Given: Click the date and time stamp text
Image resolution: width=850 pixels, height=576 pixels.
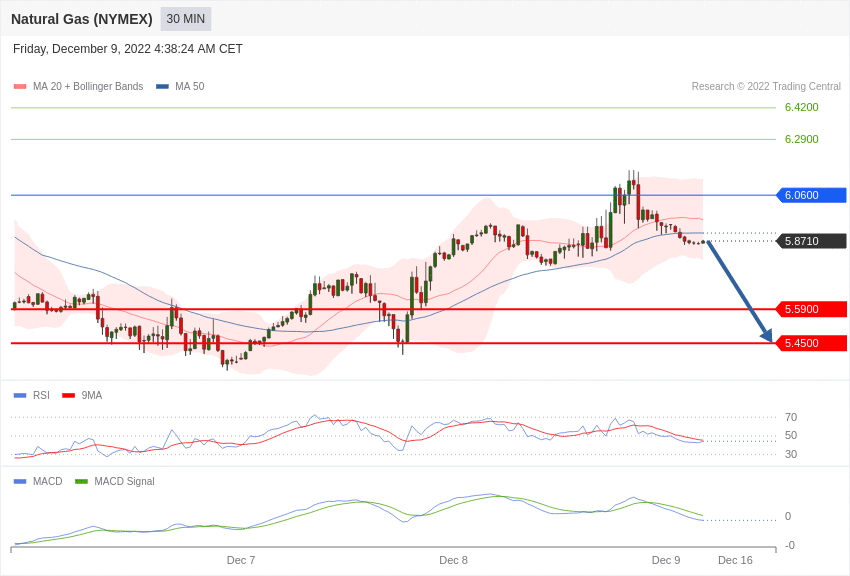Looking at the screenshot, I should coord(127,49).
